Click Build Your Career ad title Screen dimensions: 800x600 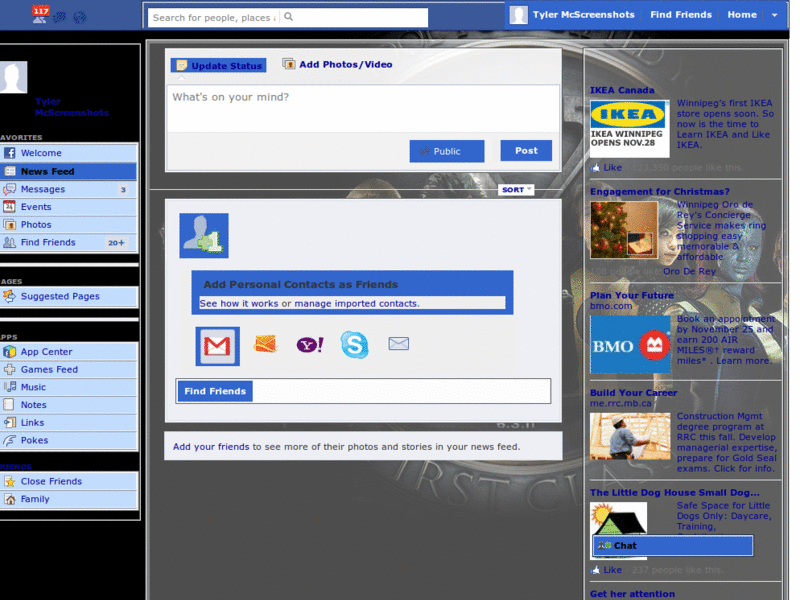point(633,393)
